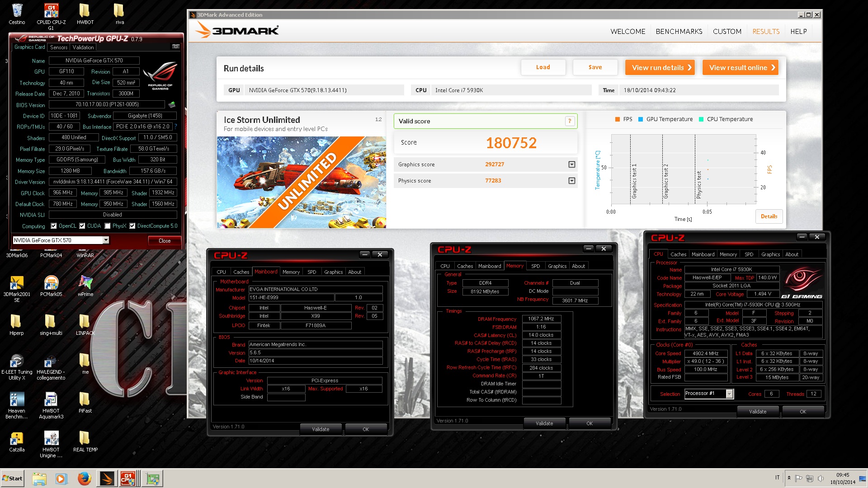Launch PCMark05 desktop shortcut
868x488 pixels.
[x=51, y=286]
